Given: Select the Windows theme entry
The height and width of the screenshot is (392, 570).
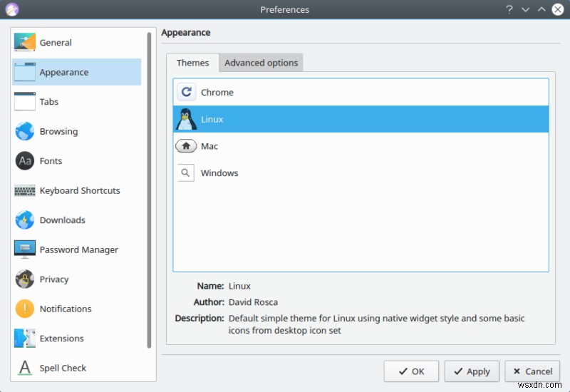Looking at the screenshot, I should 219,173.
